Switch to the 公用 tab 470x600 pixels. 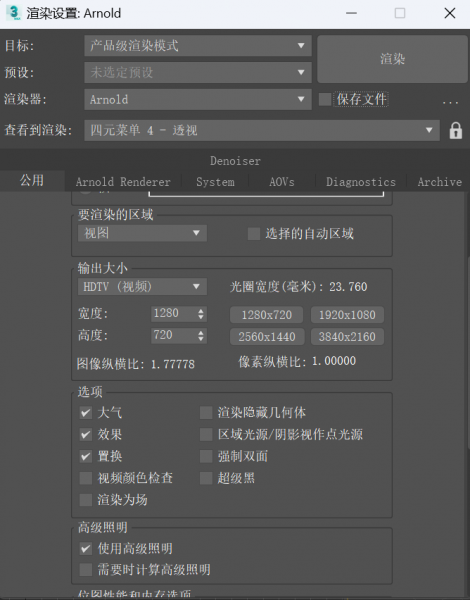32,180
